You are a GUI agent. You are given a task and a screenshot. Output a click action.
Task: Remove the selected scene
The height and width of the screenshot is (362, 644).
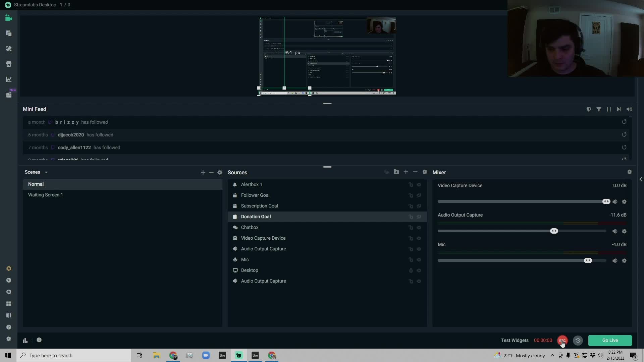click(x=211, y=172)
